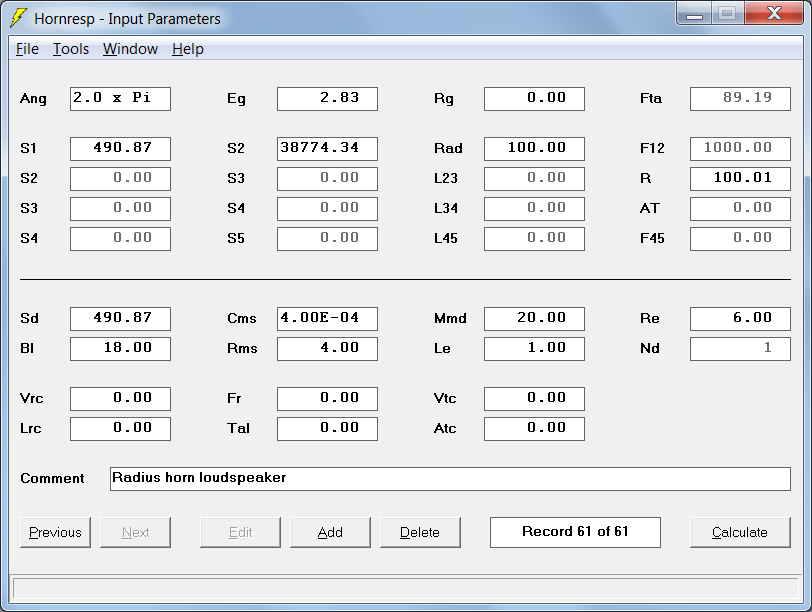The width and height of the screenshot is (812, 612).
Task: Open the File menu
Action: 27,49
